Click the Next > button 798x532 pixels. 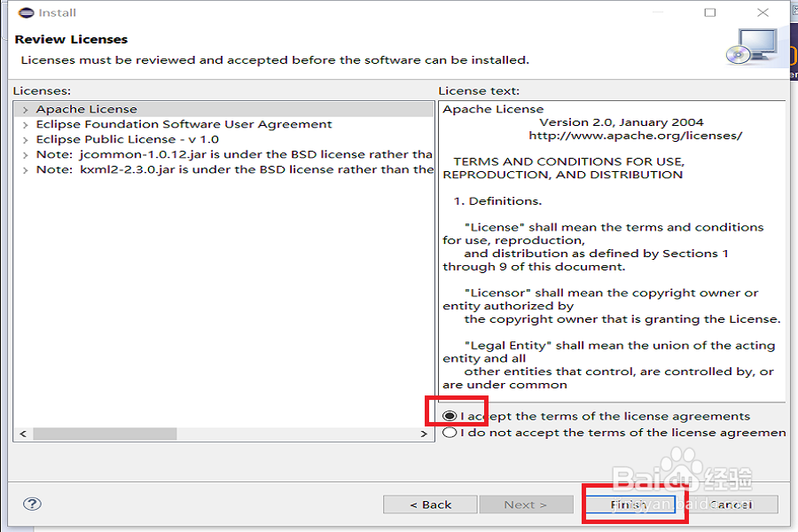[526, 505]
